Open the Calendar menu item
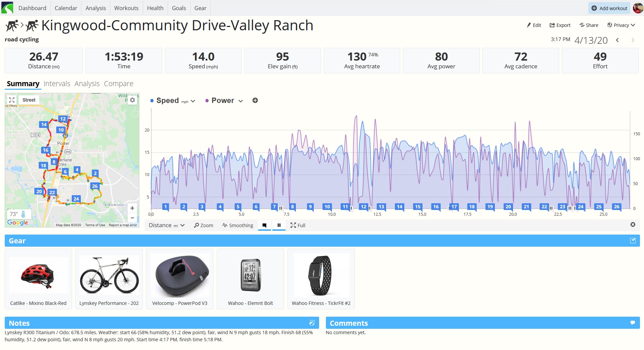The image size is (644, 350). point(66,8)
